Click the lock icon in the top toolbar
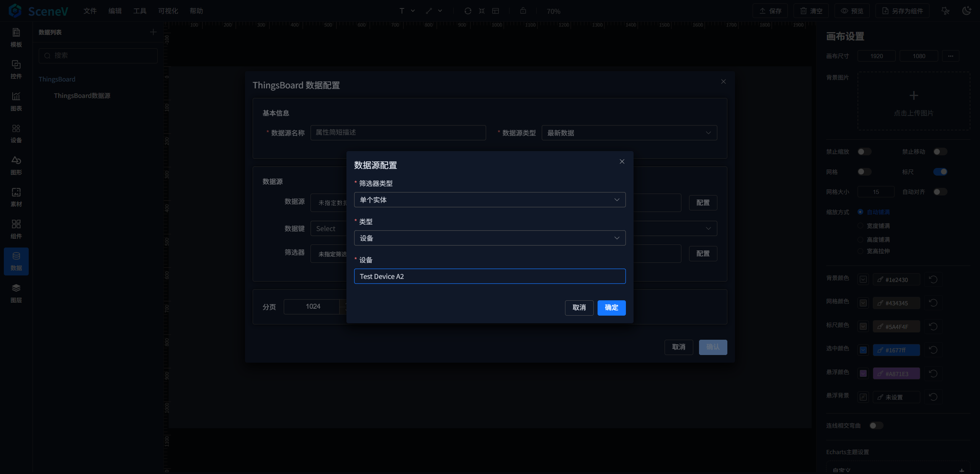This screenshot has height=474, width=980. pyautogui.click(x=523, y=11)
